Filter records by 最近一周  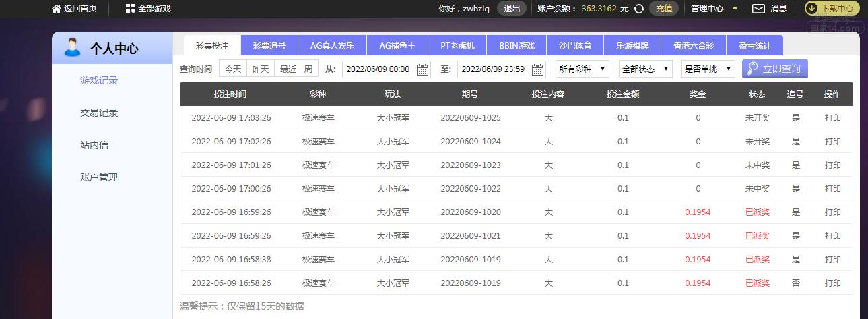[296, 69]
